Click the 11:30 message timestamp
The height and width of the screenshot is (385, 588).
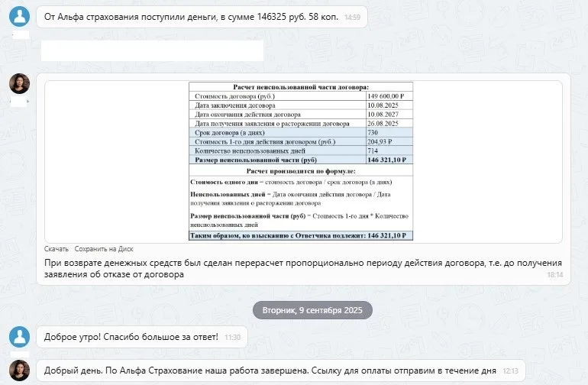point(232,338)
